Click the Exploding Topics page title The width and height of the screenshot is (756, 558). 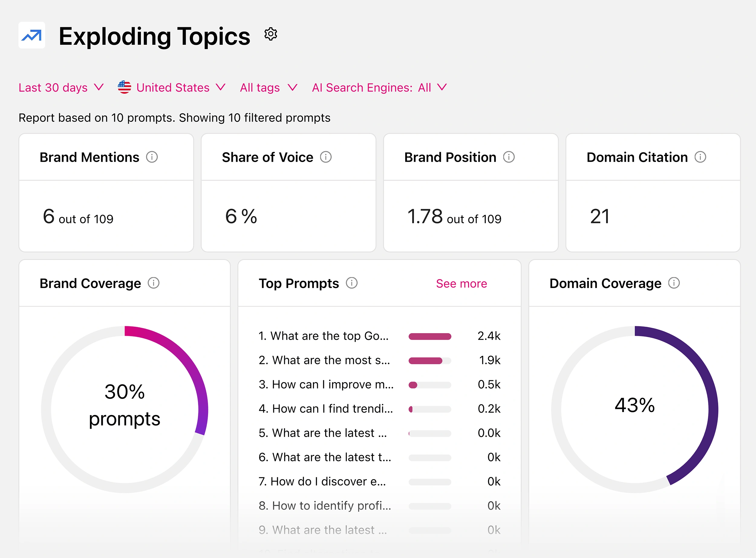tap(155, 36)
